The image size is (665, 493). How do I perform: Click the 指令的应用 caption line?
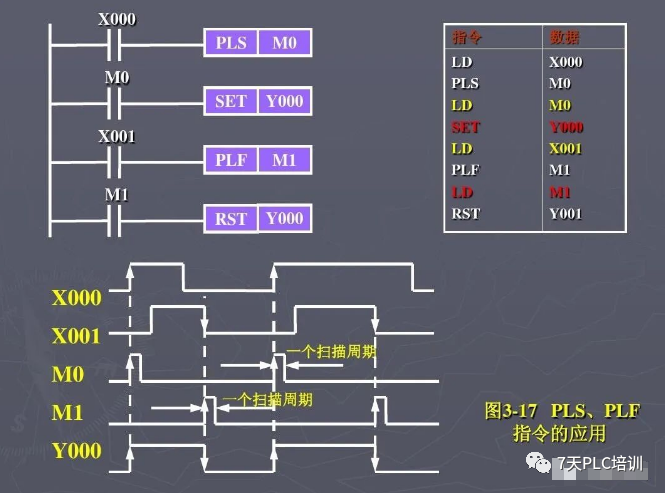[560, 434]
